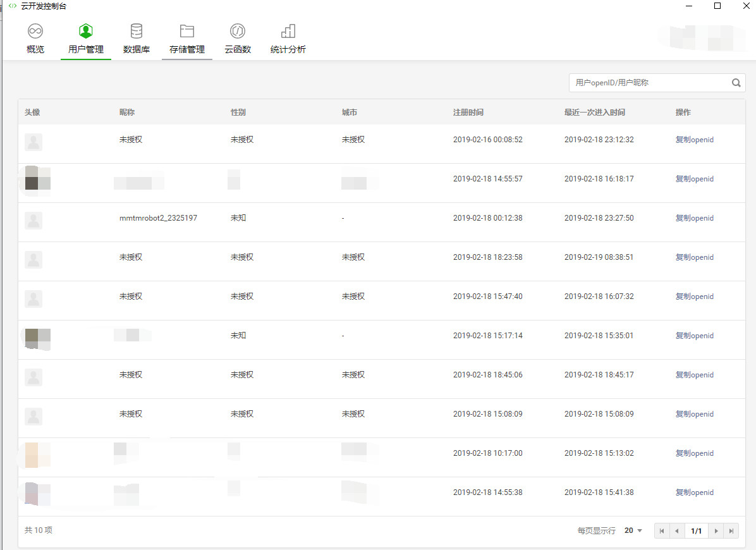This screenshot has width=756, height=550.
Task: Click the search magnifier icon
Action: [736, 83]
